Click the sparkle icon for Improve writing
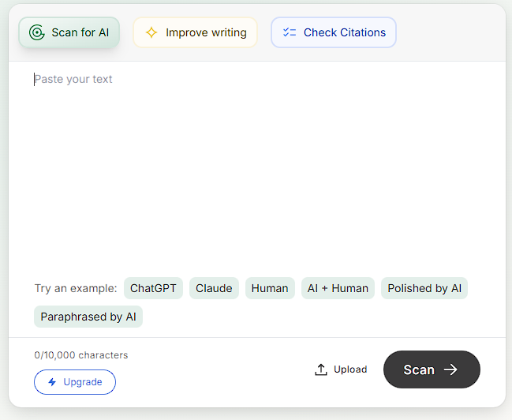512x420 pixels. coord(151,32)
